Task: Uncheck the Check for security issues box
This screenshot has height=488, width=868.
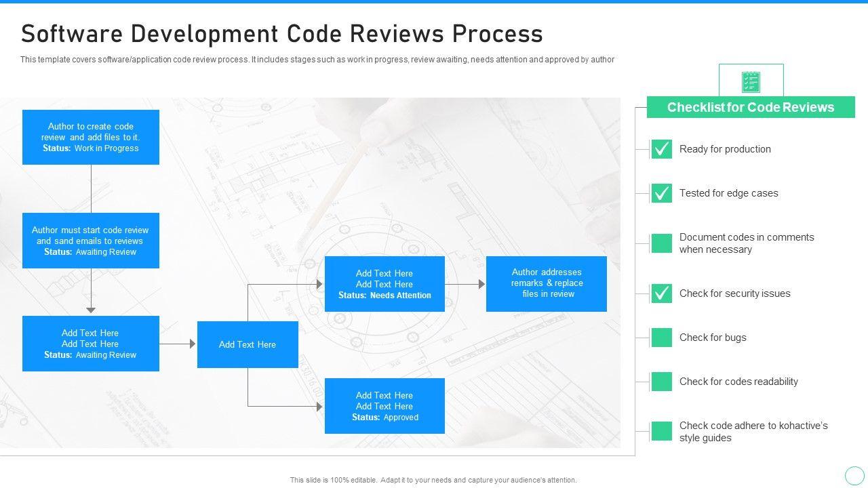Action: [661, 293]
